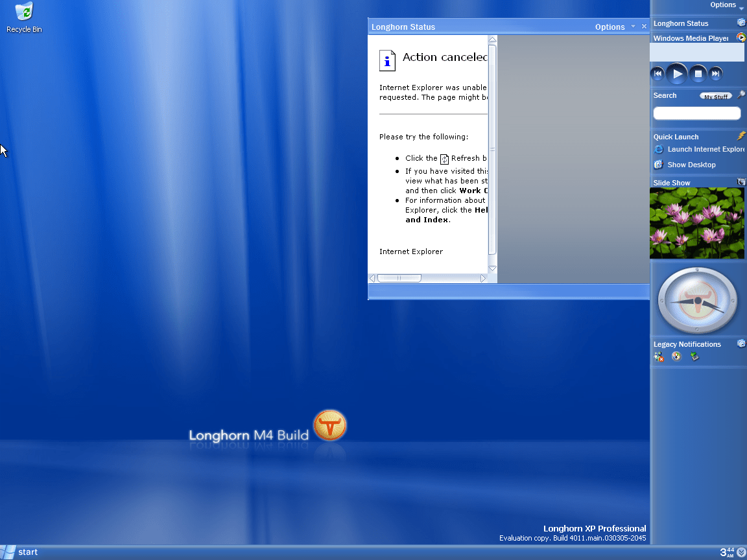Skip to next track in media player
The height and width of the screenshot is (560, 747).
[x=716, y=73]
